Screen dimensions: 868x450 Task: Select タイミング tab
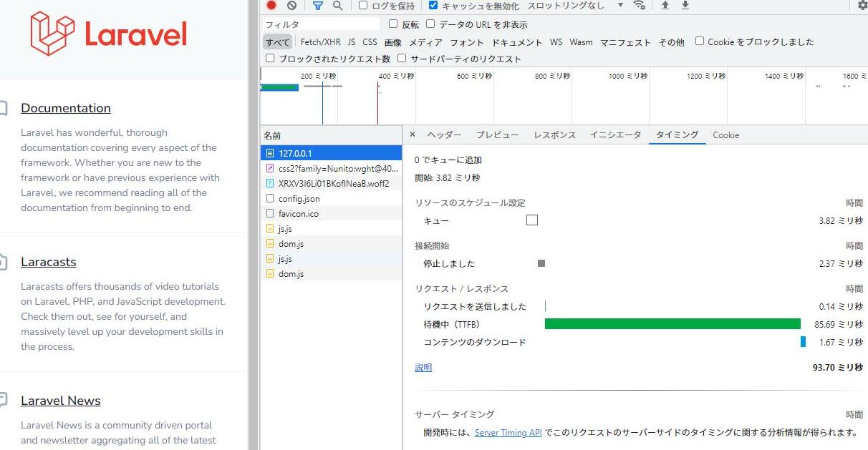coord(677,134)
